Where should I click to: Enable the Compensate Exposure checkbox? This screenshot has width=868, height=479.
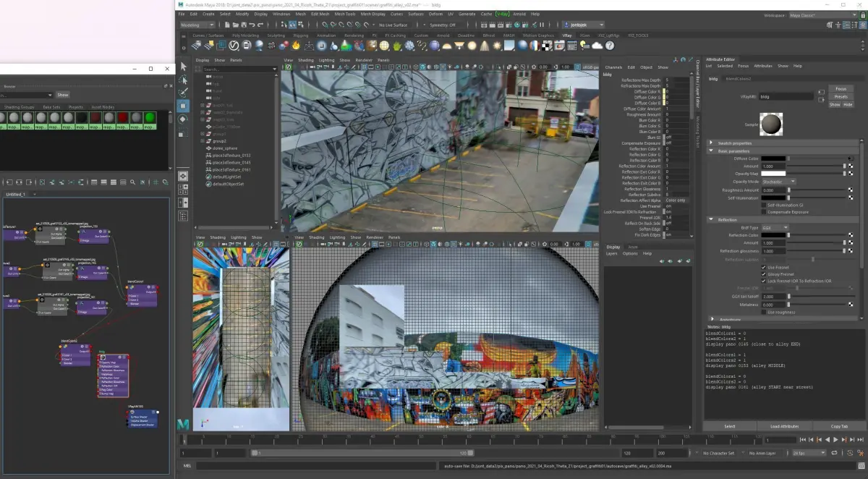tap(764, 212)
